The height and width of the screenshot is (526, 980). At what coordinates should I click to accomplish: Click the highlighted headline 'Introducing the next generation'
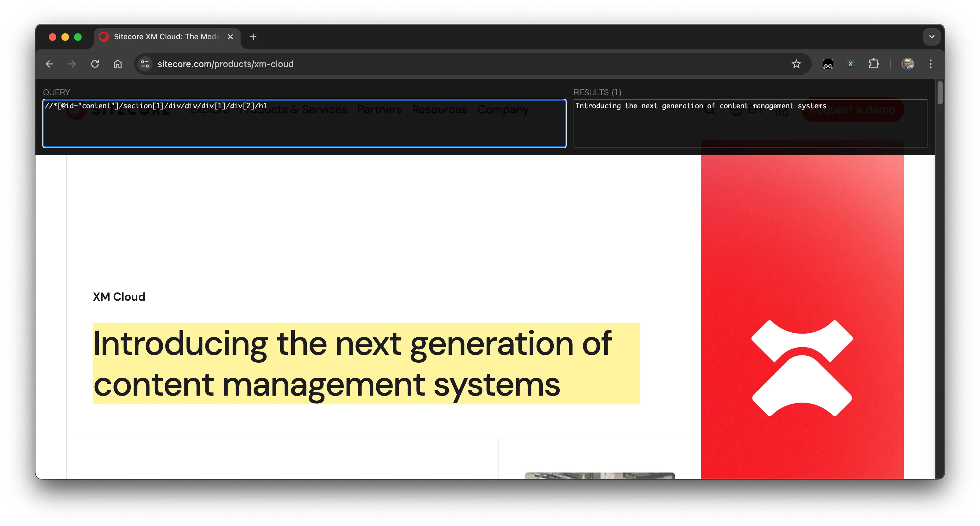(366, 363)
